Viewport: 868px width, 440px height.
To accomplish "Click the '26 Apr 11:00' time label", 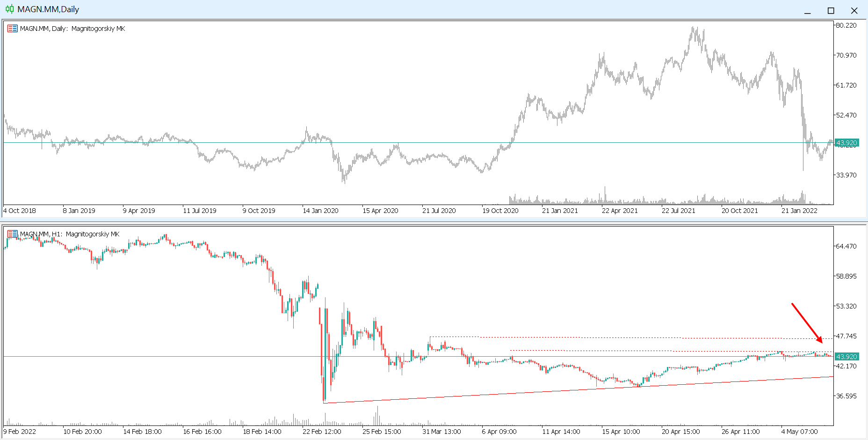I will click(x=741, y=432).
